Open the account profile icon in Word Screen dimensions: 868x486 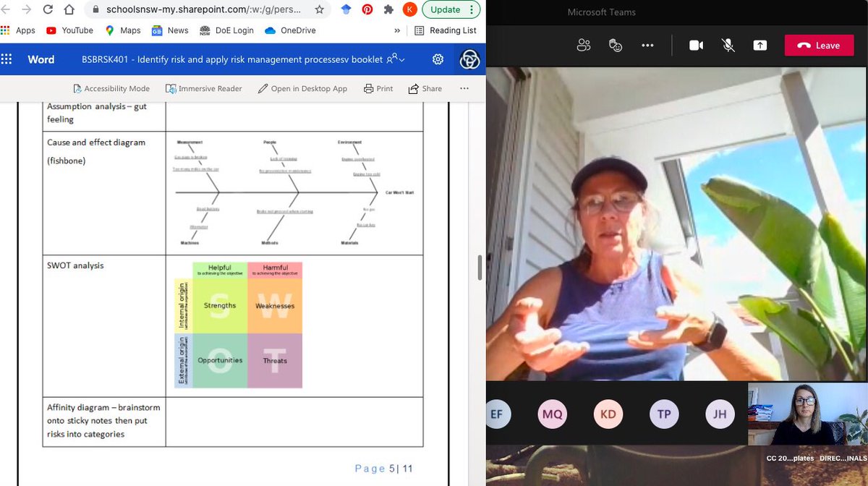469,59
